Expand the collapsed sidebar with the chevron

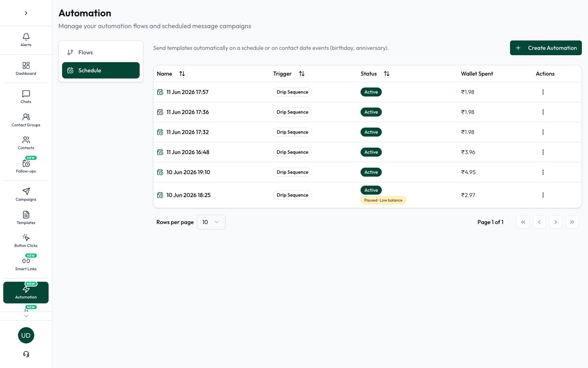(x=26, y=13)
